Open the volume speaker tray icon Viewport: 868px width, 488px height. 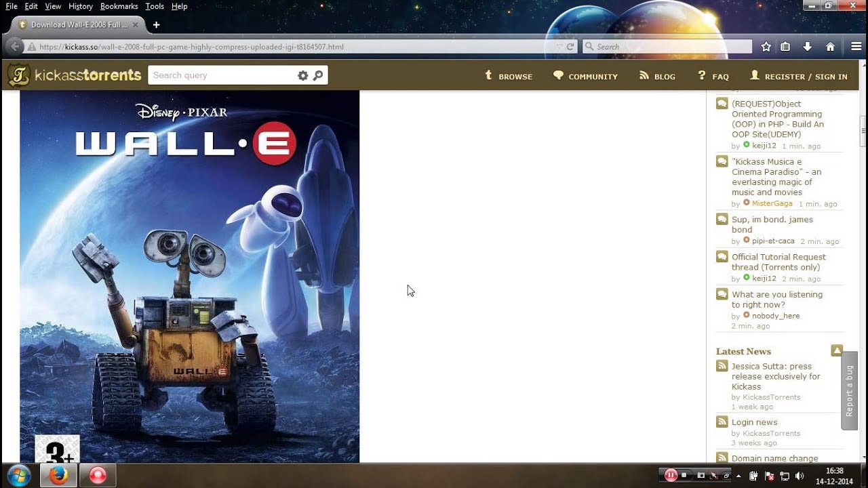pos(800,476)
